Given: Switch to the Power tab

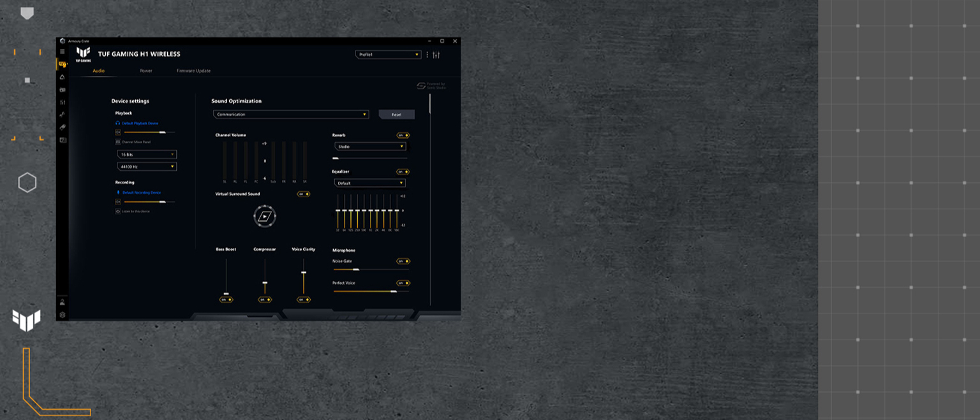Looking at the screenshot, I should pyautogui.click(x=146, y=71).
